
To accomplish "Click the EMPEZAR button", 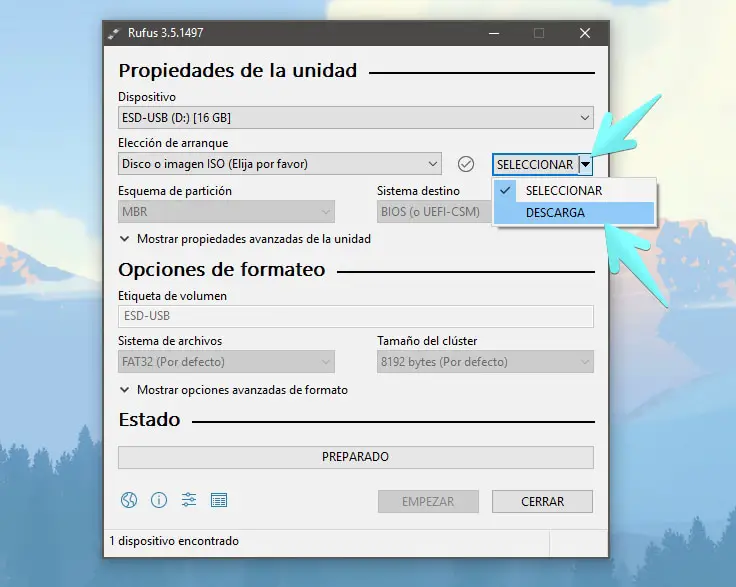I will coord(428,502).
